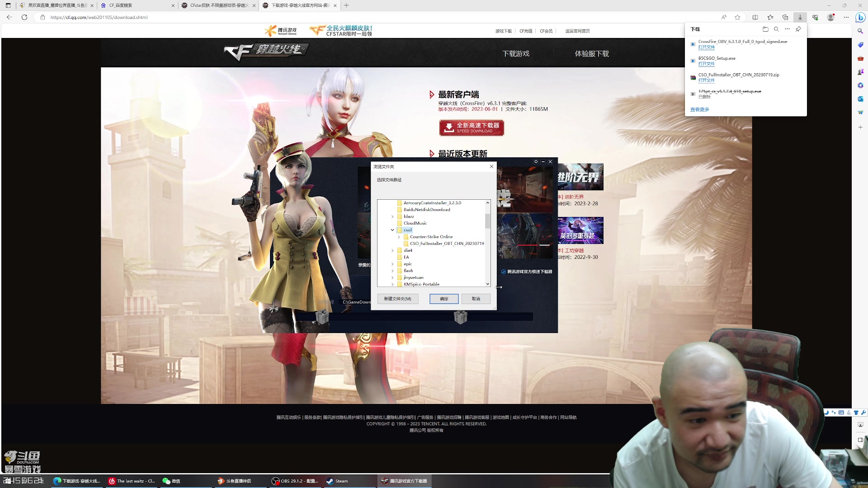Click the 新建文件夹(M) button
The image size is (868, 488).
pos(398,299)
